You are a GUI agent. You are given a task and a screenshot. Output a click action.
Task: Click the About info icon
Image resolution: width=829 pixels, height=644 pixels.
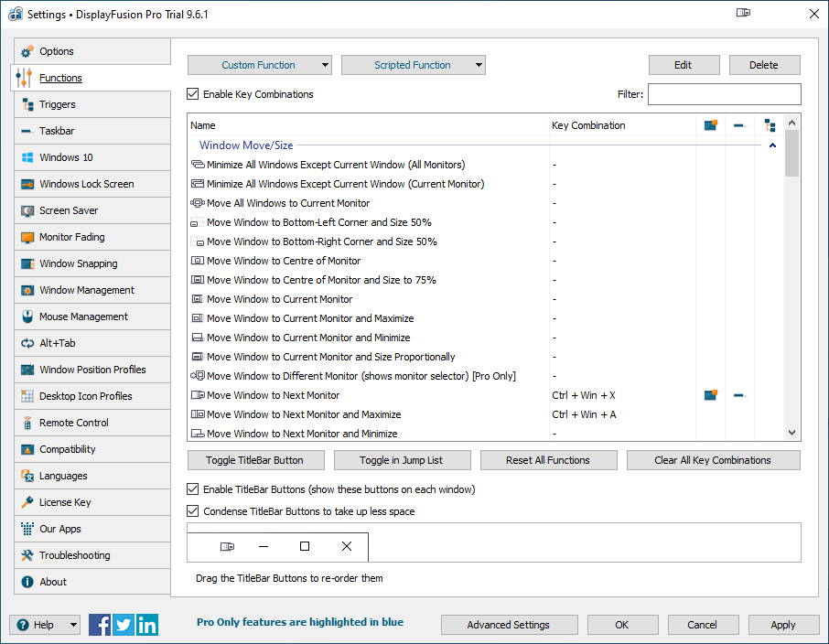(27, 582)
